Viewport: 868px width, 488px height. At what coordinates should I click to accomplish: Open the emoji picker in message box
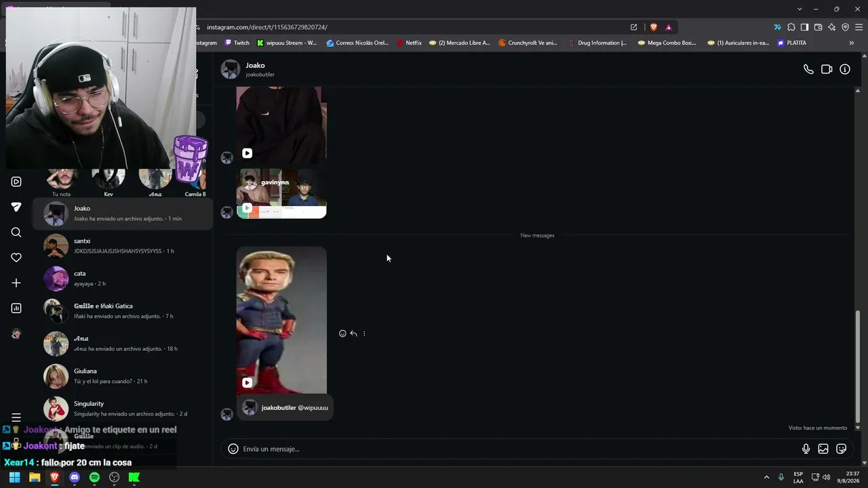coord(233,449)
